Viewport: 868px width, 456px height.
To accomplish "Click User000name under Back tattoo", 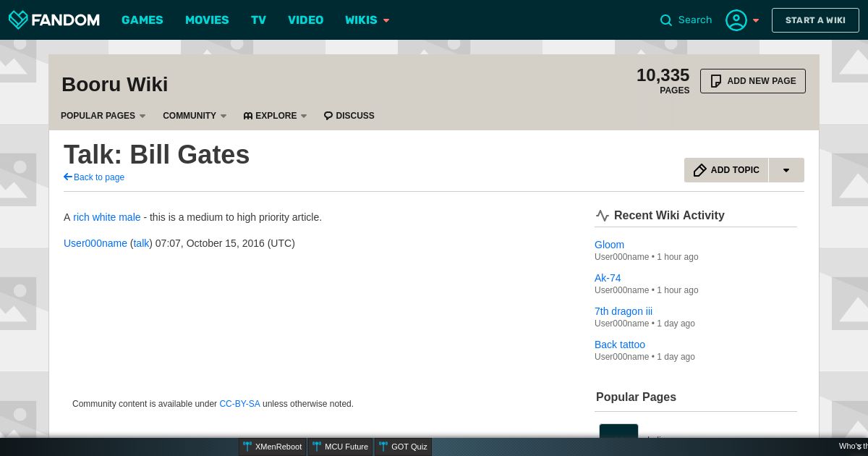I will coord(621,357).
